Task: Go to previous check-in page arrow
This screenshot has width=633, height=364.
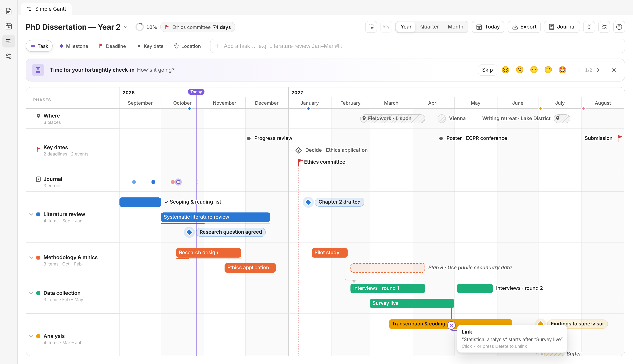Action: point(579,70)
